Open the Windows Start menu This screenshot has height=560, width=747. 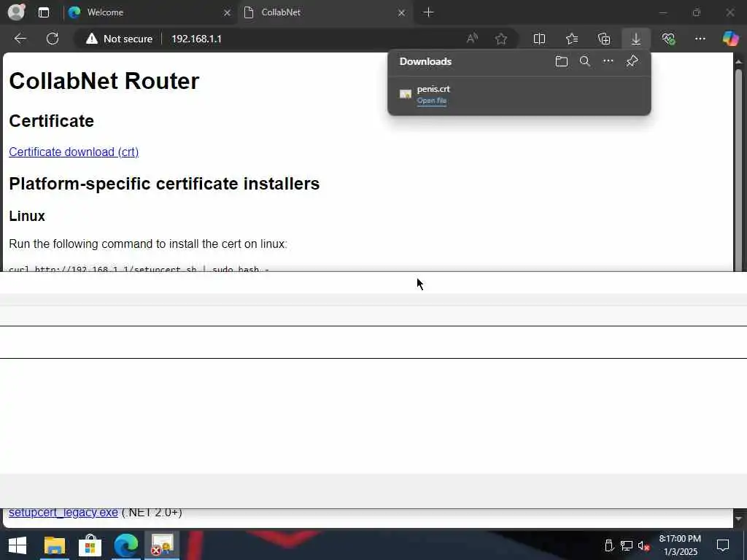point(18,545)
